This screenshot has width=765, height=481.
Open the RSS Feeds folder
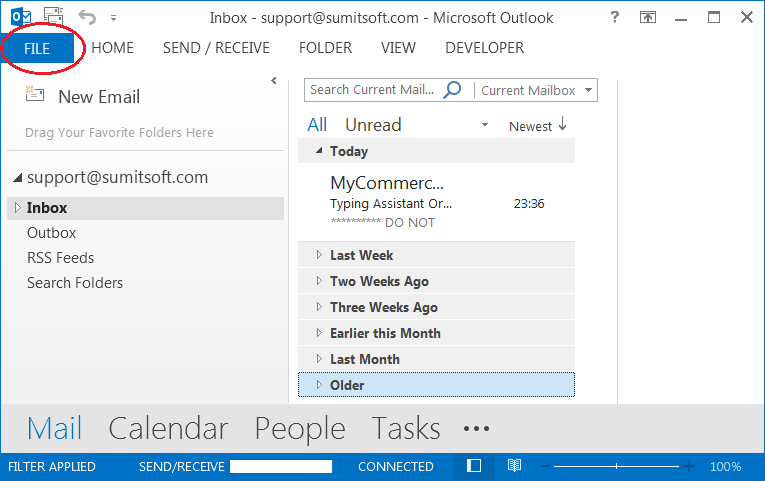tap(60, 258)
